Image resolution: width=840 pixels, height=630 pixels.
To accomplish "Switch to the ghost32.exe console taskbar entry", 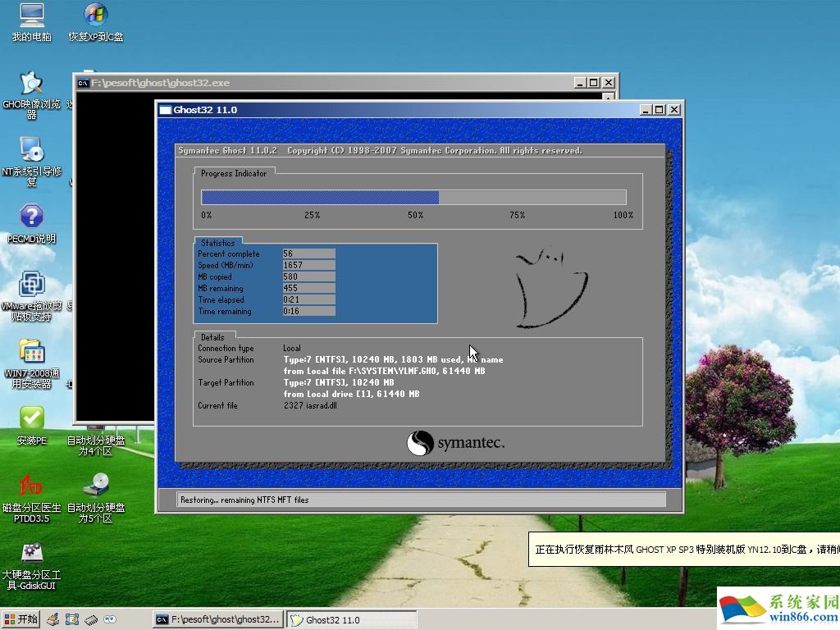I will pos(217,619).
